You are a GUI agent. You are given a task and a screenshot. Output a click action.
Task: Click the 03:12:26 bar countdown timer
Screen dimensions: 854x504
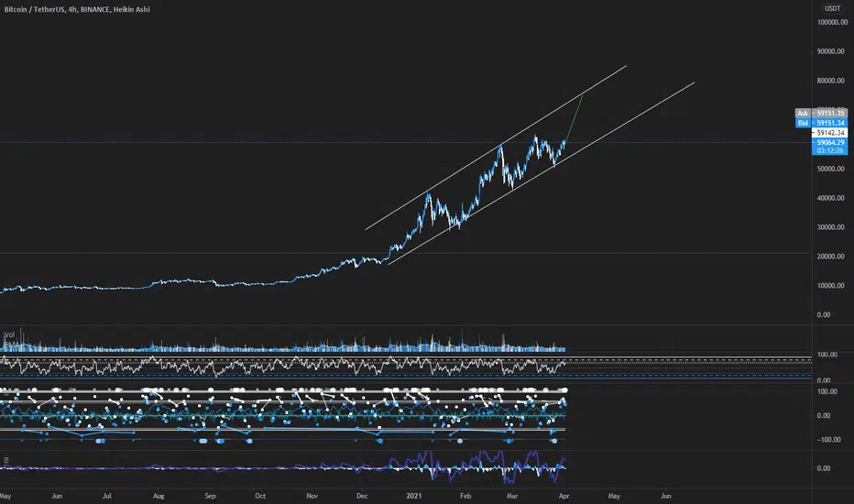point(829,150)
